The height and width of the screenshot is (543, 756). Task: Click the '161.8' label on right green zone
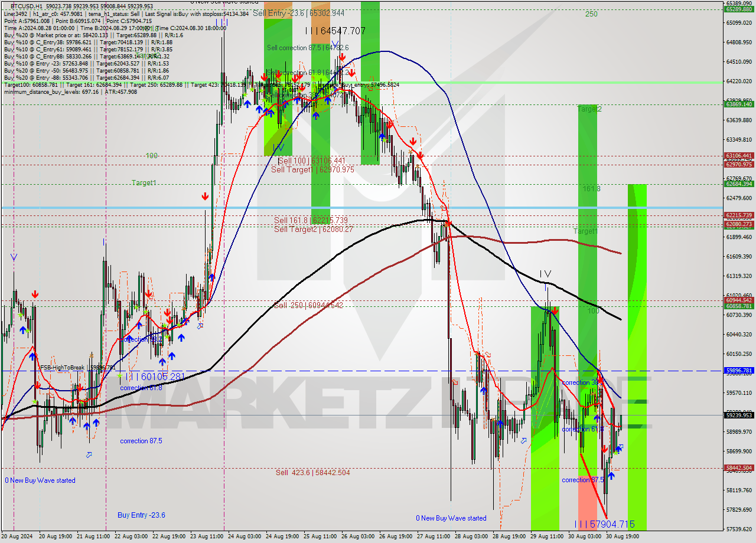pos(592,189)
